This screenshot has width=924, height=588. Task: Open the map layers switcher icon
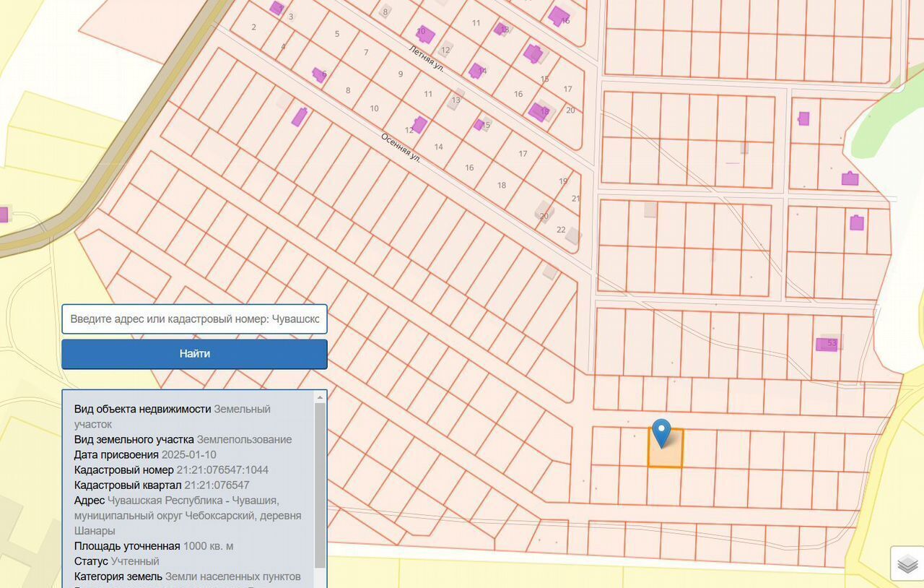tap(907, 563)
